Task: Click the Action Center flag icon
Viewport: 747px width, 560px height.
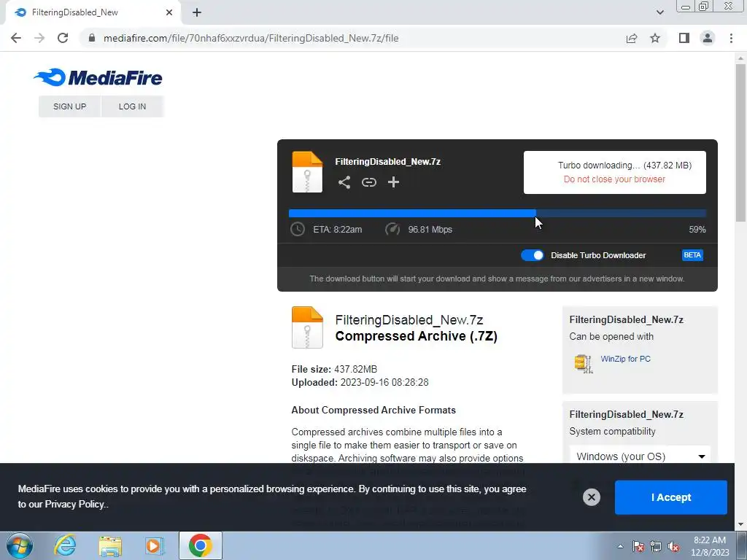Action: pos(638,546)
